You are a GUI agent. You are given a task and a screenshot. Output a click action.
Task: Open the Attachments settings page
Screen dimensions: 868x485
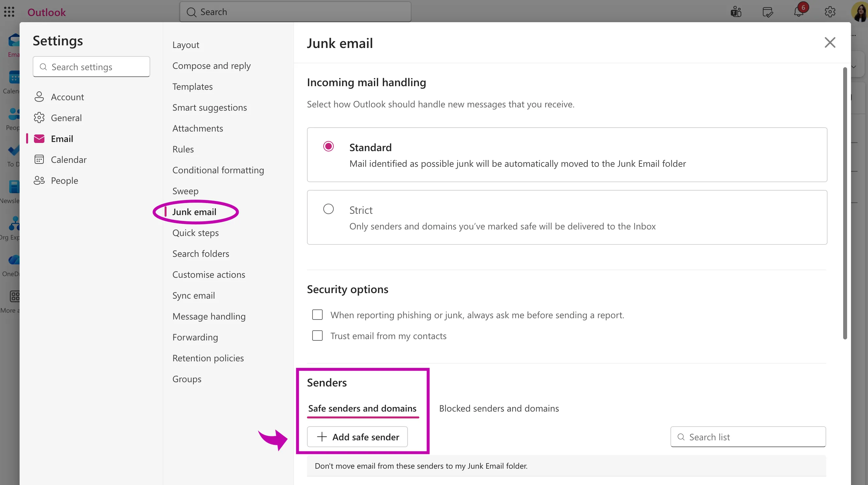click(198, 128)
